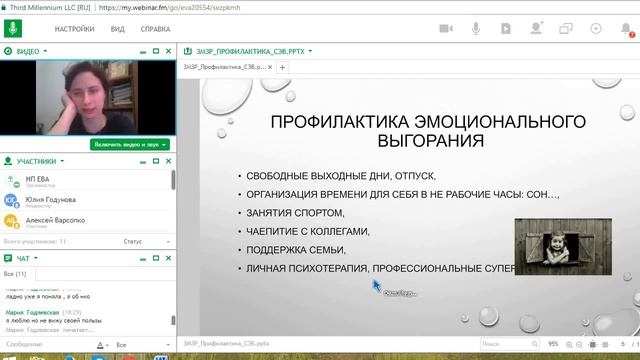Click the presenter video feed
The width and height of the screenshot is (640, 360).
(87, 97)
